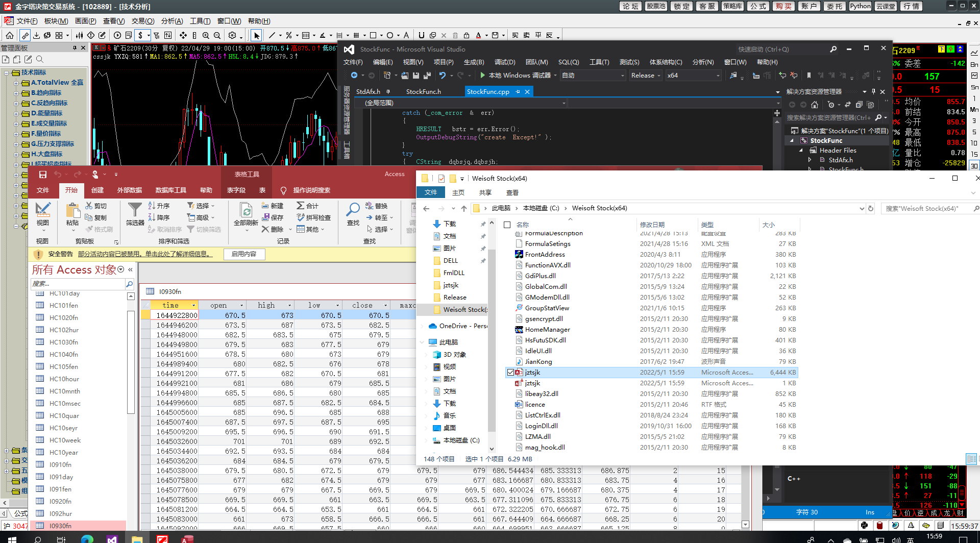980x543 pixels.
Task: Expand the 视图 dropdown in Access ribbon
Action: click(x=42, y=230)
